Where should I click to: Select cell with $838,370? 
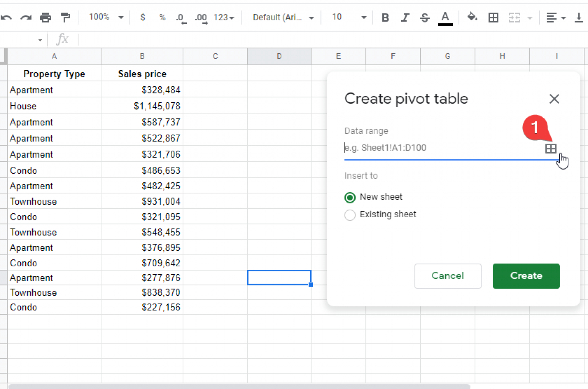pyautogui.click(x=142, y=292)
